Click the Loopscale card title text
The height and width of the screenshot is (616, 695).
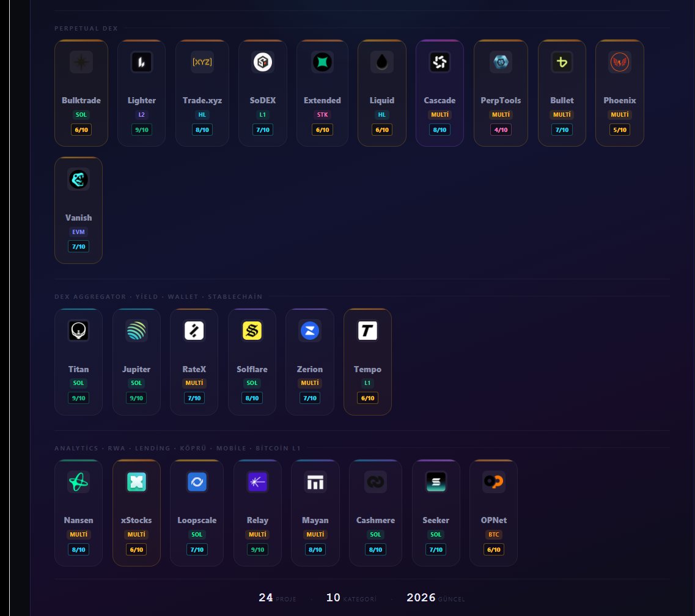197,520
